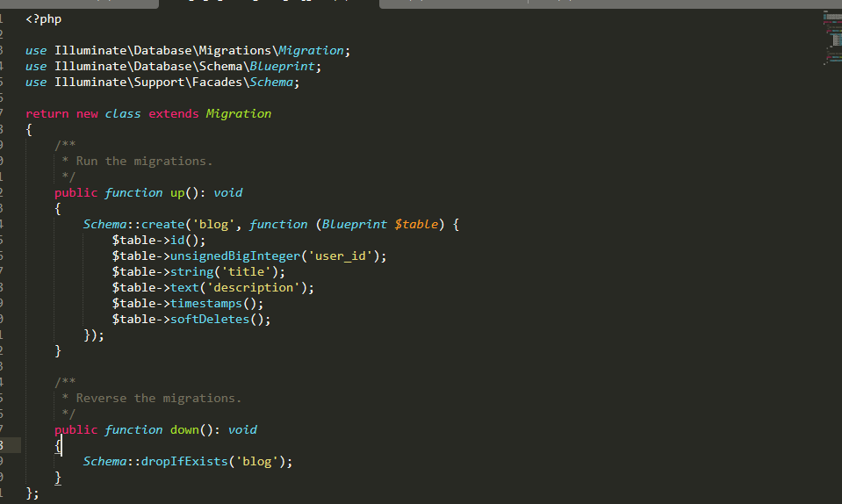
Task: Click the 'extends' keyword
Action: click(174, 114)
